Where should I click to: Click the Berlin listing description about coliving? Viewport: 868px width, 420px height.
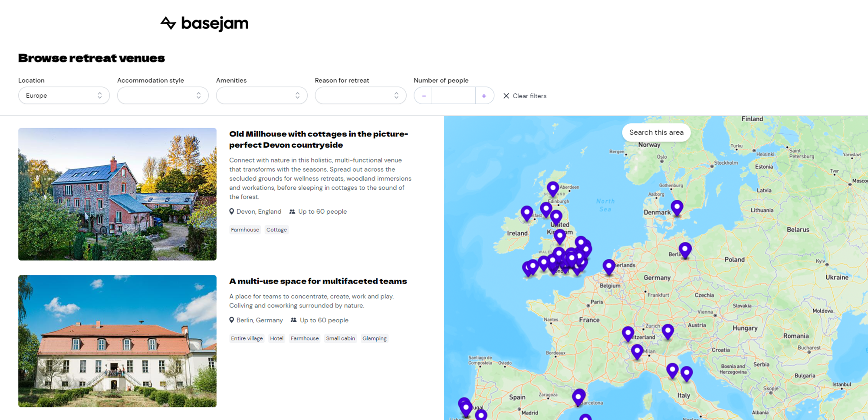coord(312,301)
